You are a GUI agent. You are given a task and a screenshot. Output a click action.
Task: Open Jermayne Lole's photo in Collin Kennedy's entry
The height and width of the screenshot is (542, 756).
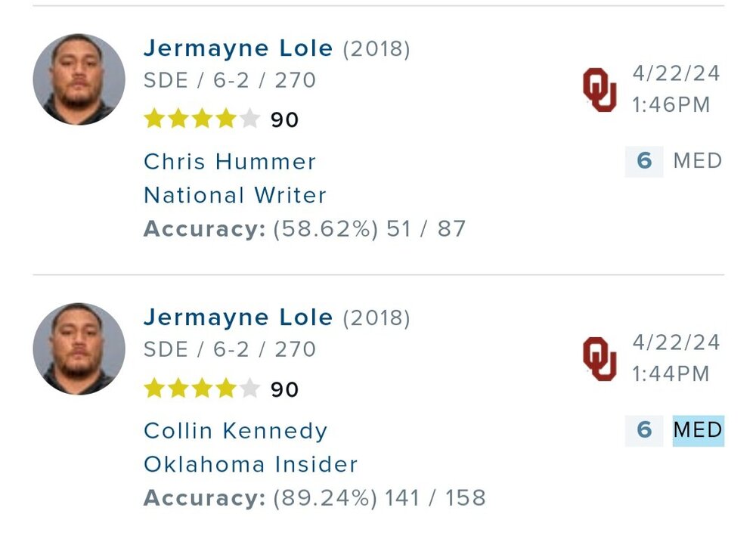tap(79, 348)
